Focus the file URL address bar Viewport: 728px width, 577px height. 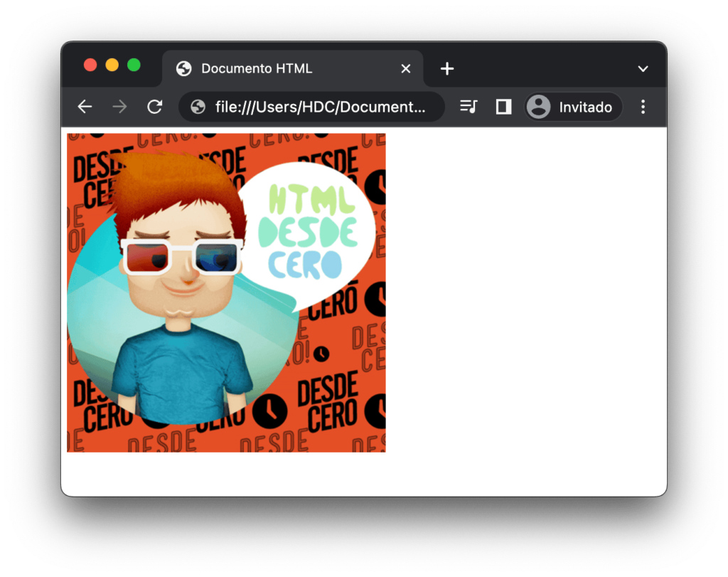pos(320,107)
